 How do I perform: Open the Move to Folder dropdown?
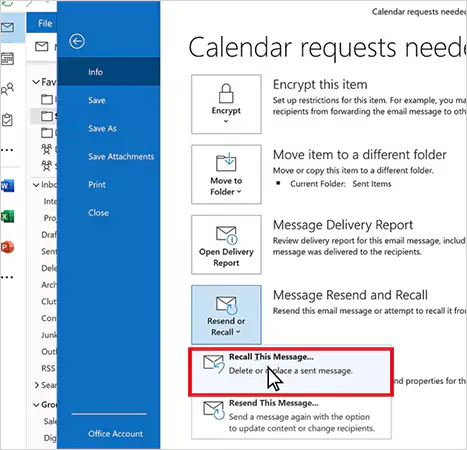[226, 174]
